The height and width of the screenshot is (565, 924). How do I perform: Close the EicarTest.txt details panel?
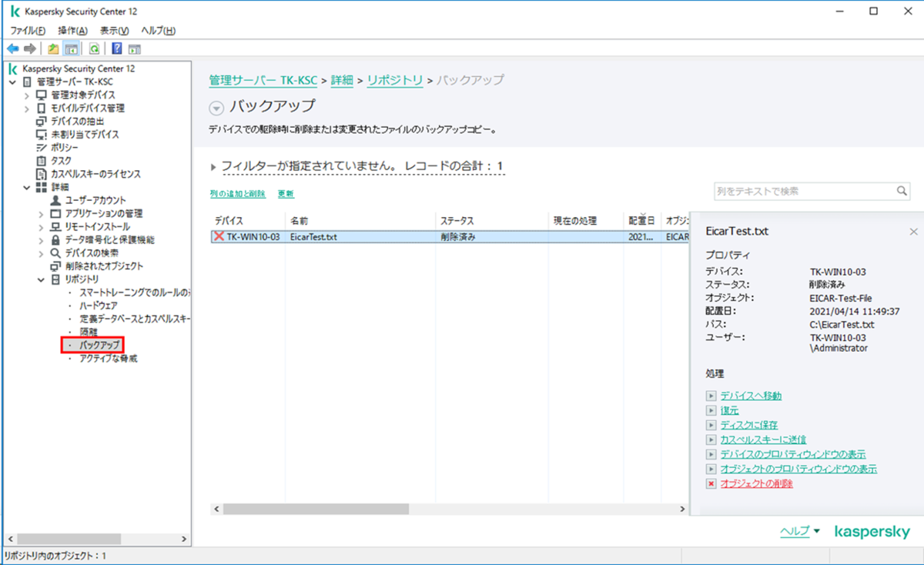point(912,230)
